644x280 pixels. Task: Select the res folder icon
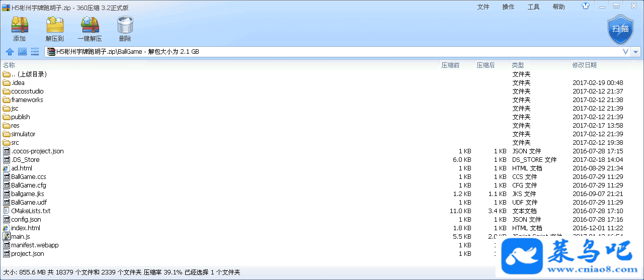pos(7,126)
